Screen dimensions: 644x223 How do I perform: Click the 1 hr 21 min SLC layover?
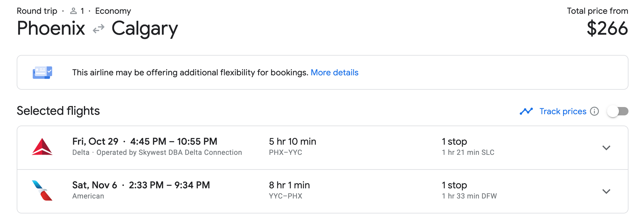(468, 152)
